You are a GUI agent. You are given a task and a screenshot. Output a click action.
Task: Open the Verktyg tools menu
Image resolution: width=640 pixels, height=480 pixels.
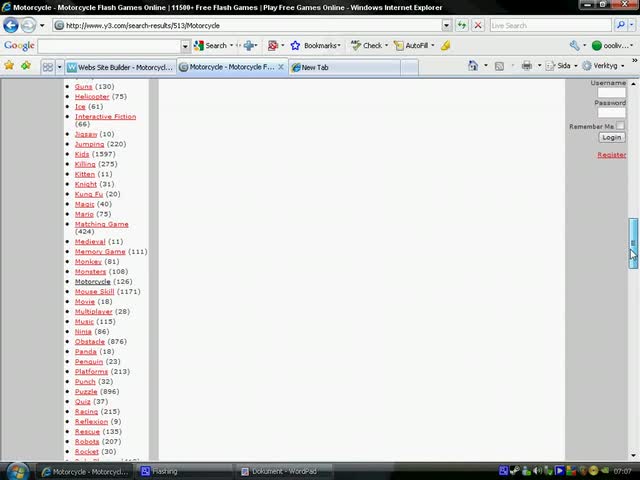(x=603, y=66)
